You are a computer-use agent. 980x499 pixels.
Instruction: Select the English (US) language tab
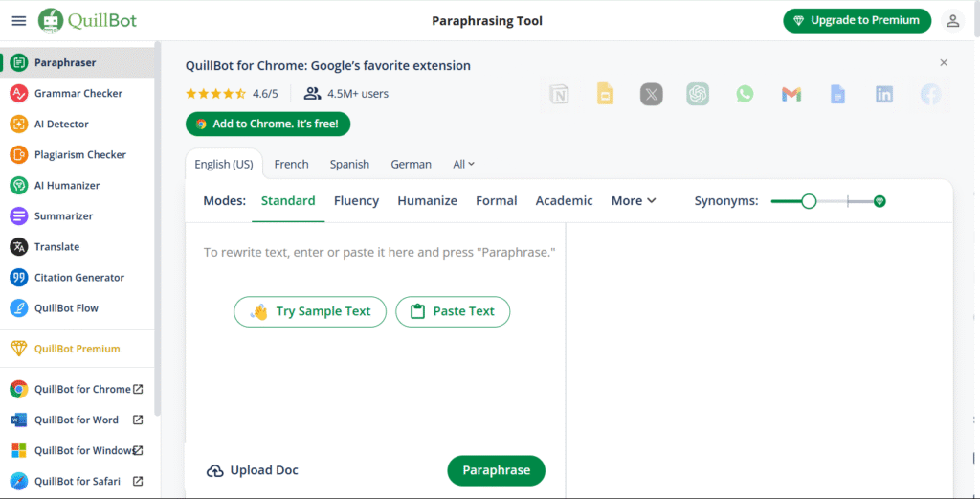coord(224,164)
